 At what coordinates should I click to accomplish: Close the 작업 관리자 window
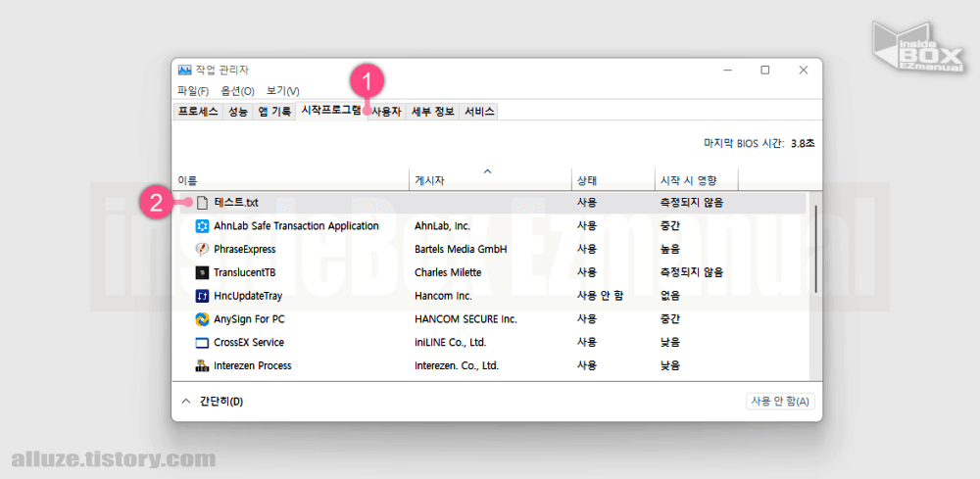[804, 70]
